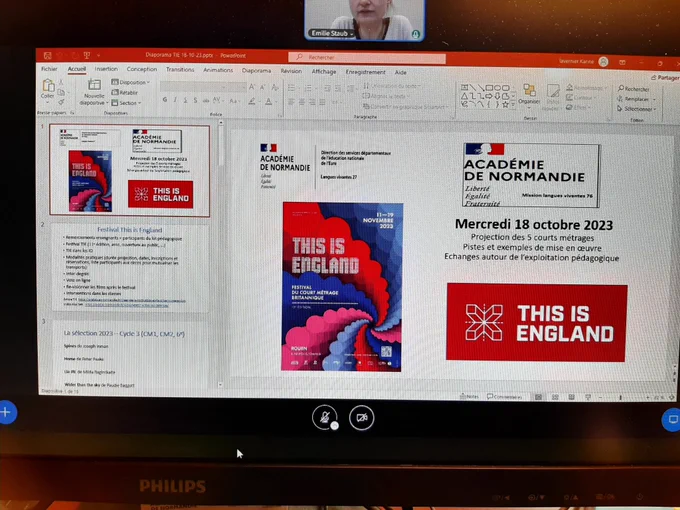Click the increase font size icon
This screenshot has height=510, width=680.
tap(252, 87)
